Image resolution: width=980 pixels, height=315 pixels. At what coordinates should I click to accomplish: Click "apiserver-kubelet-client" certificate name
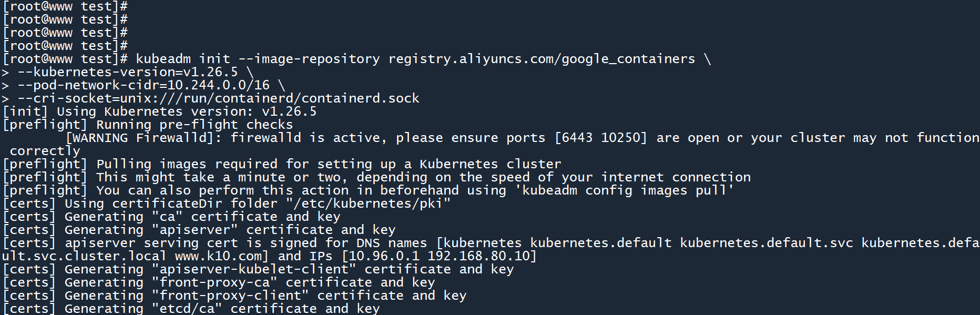click(253, 269)
